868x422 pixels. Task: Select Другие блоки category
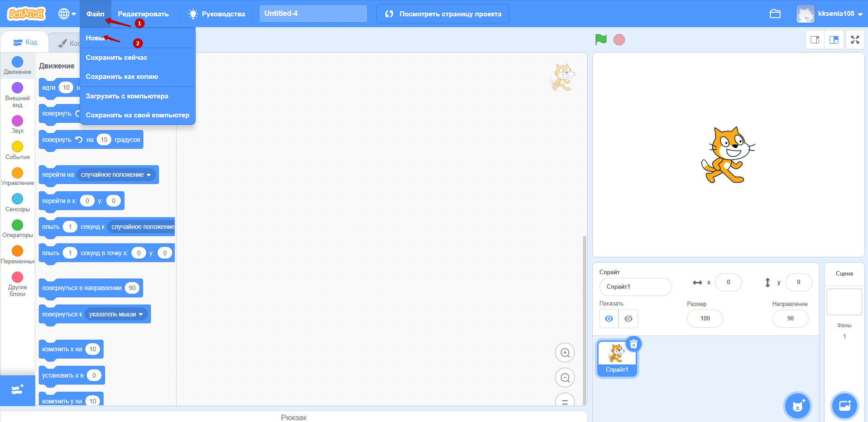(17, 284)
